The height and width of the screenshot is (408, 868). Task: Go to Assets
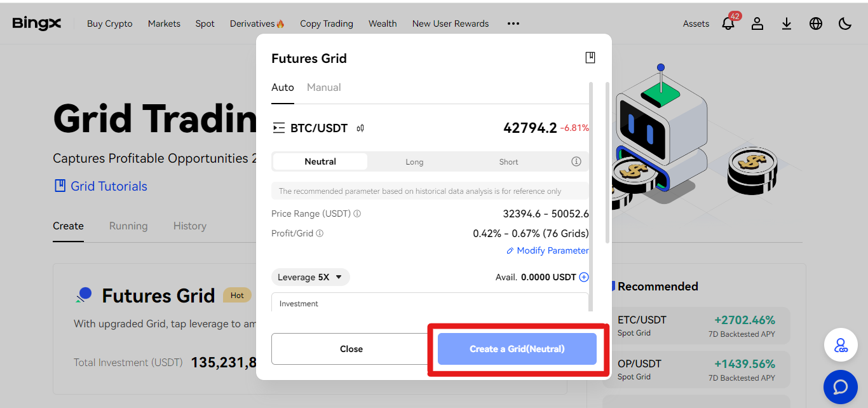pos(696,24)
